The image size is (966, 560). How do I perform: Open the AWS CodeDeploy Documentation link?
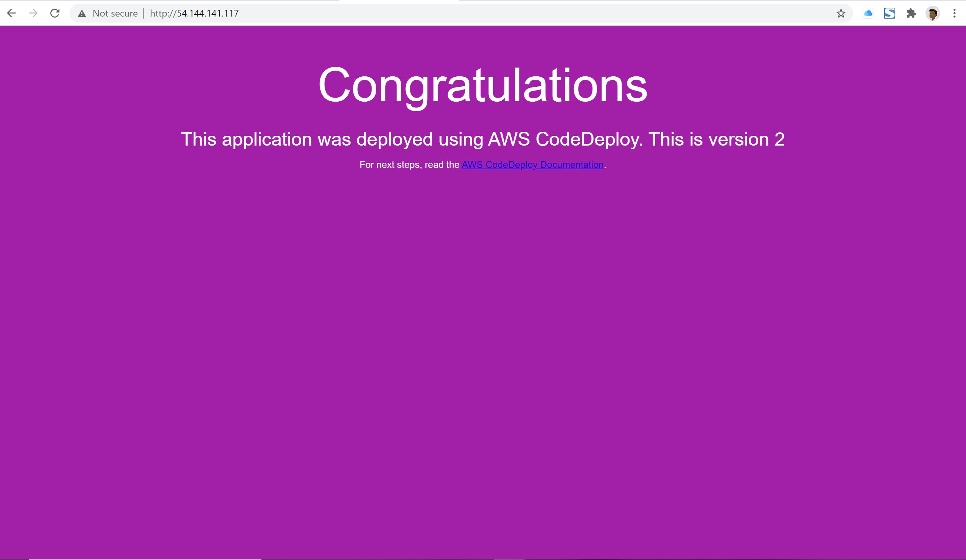click(532, 165)
